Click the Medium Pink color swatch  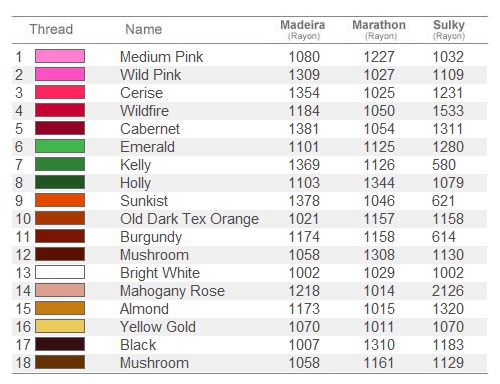click(x=60, y=56)
